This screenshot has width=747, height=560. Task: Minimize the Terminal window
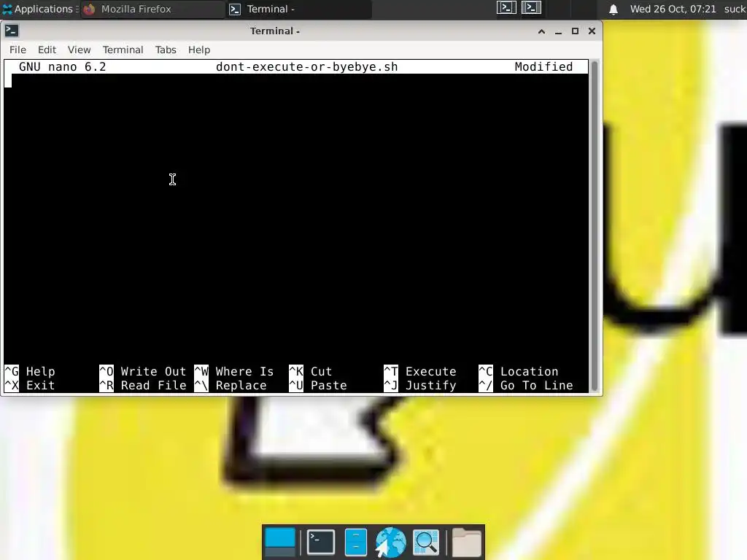(x=558, y=31)
